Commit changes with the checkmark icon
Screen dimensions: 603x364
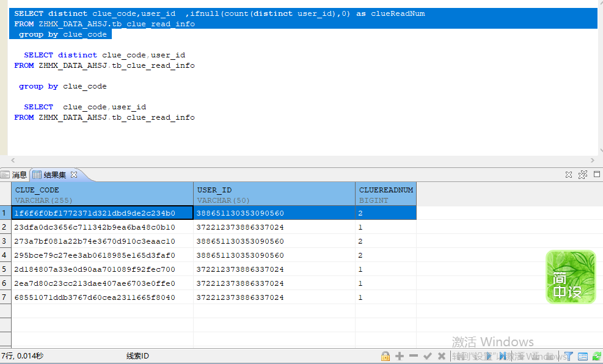click(427, 356)
